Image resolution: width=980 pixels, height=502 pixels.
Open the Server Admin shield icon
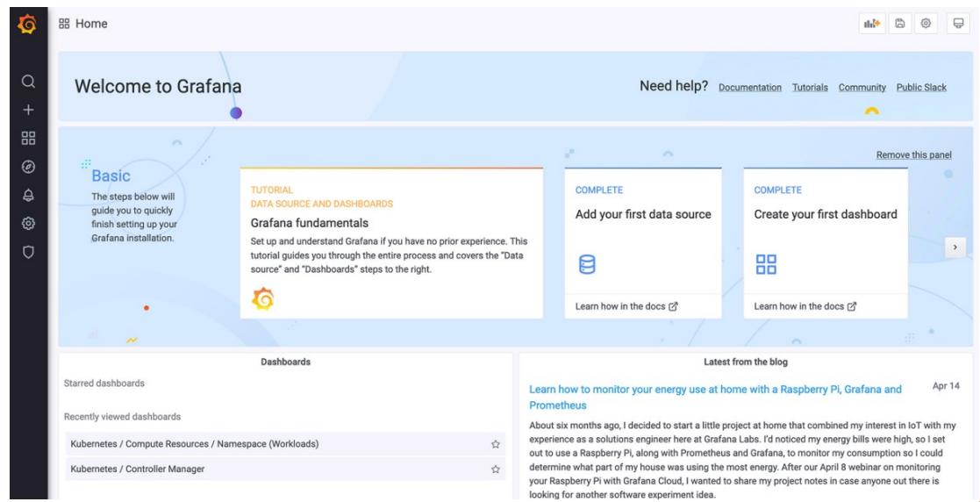point(28,248)
